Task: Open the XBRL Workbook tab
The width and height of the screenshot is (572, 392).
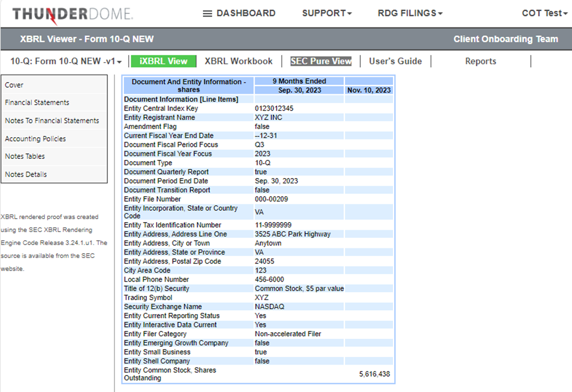Action: coord(238,61)
